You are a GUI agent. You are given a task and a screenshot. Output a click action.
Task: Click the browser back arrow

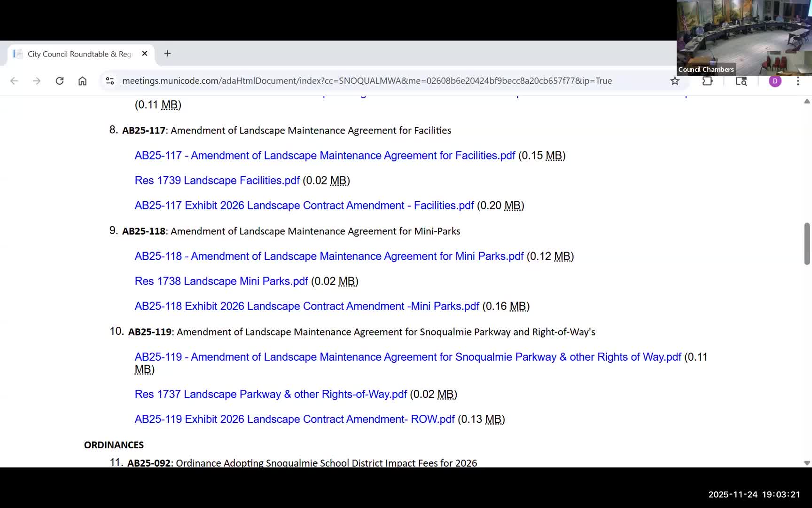point(14,81)
